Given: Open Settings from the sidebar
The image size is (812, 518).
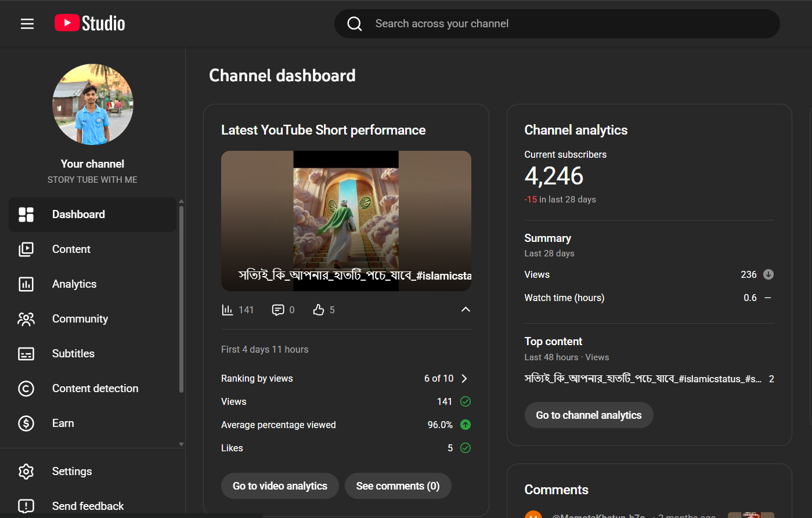Looking at the screenshot, I should [72, 472].
